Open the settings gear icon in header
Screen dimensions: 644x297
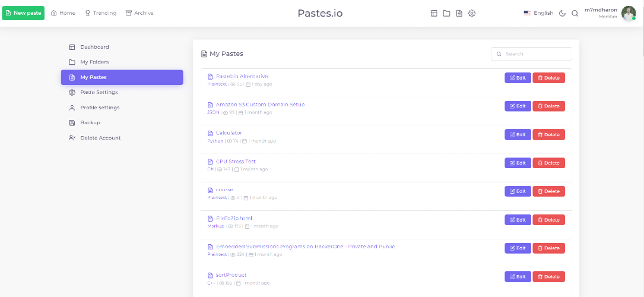click(x=472, y=13)
